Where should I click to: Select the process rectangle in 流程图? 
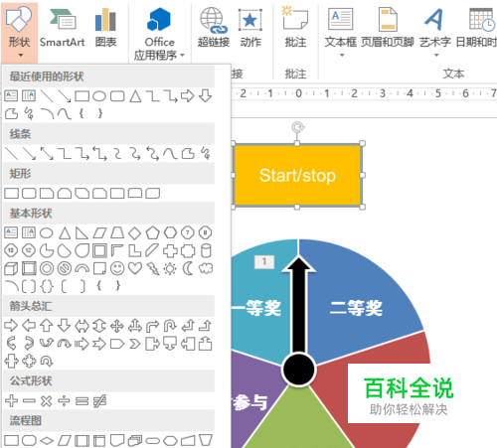coord(12,440)
